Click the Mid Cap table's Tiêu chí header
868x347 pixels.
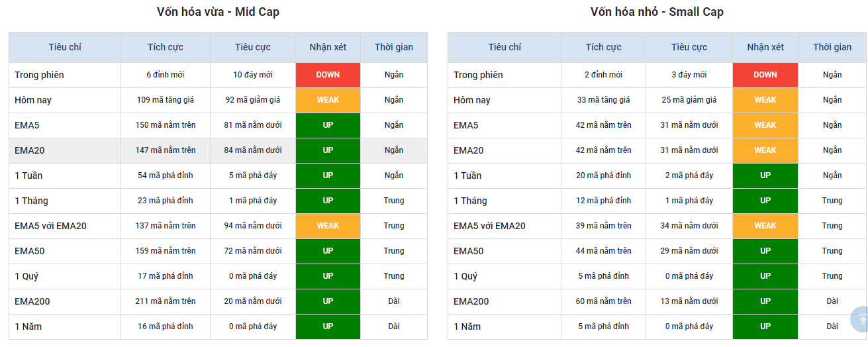65,47
